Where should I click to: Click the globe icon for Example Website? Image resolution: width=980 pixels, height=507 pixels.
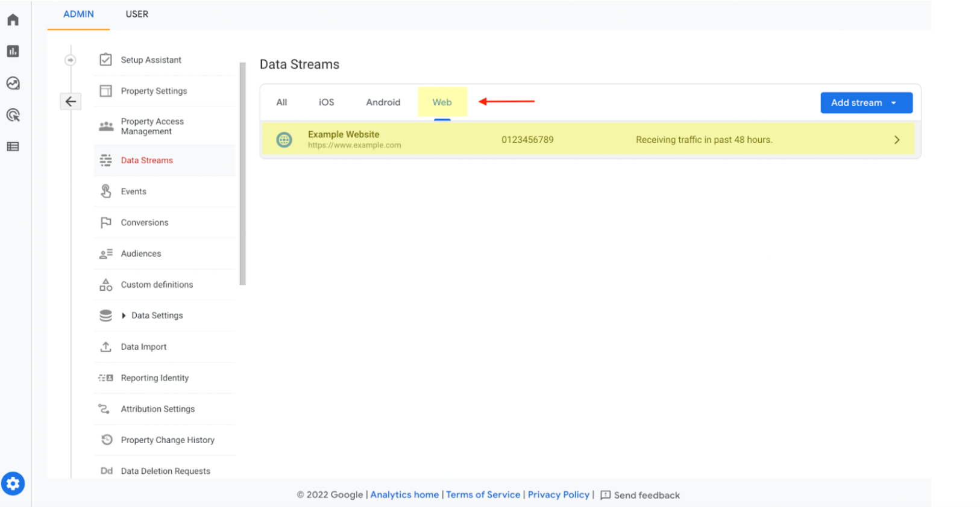coord(284,140)
